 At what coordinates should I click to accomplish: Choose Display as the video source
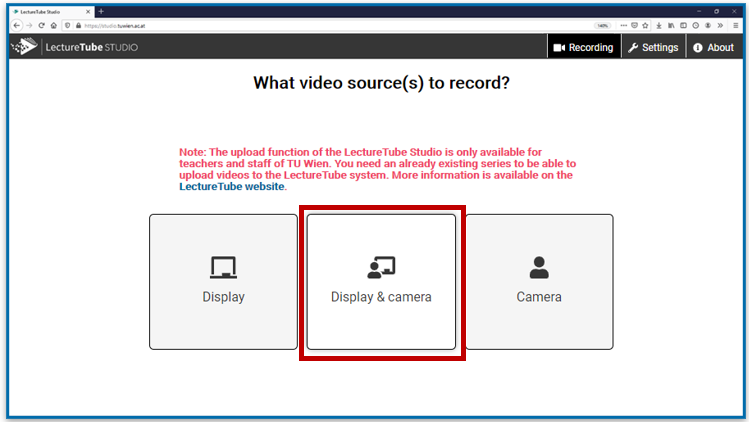pos(223,281)
